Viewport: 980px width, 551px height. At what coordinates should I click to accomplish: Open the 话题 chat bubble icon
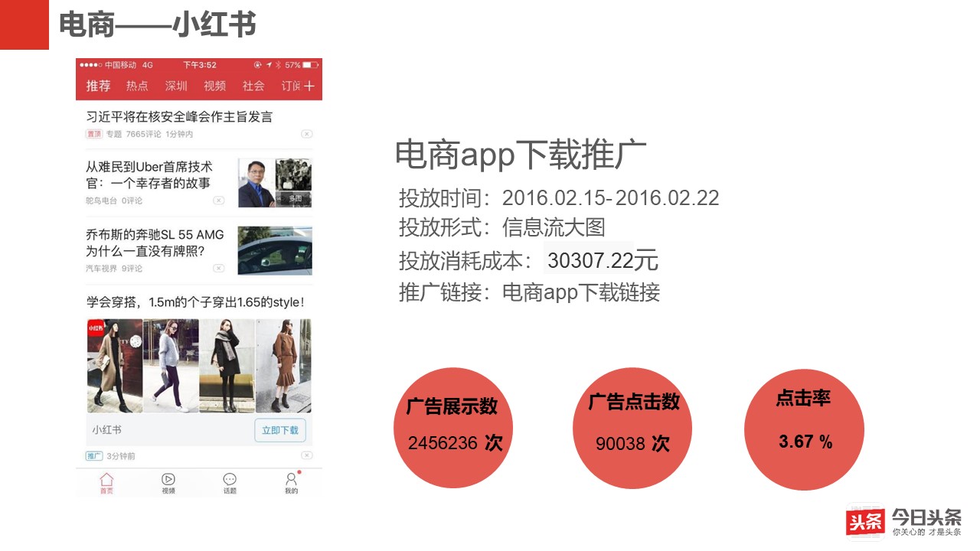point(230,484)
